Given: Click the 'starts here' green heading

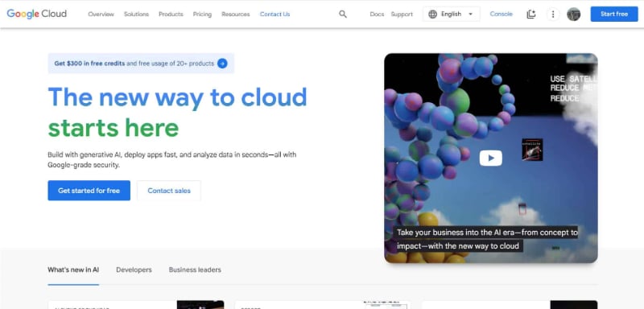Looking at the screenshot, I should click(114, 128).
